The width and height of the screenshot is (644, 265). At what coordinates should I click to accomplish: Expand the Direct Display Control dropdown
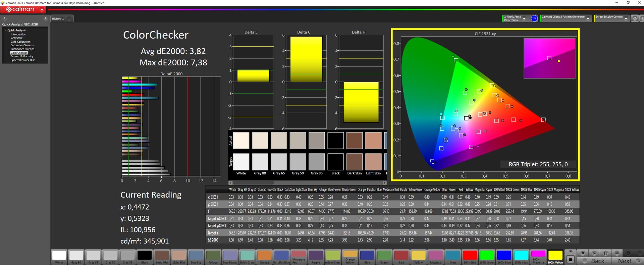point(626,19)
